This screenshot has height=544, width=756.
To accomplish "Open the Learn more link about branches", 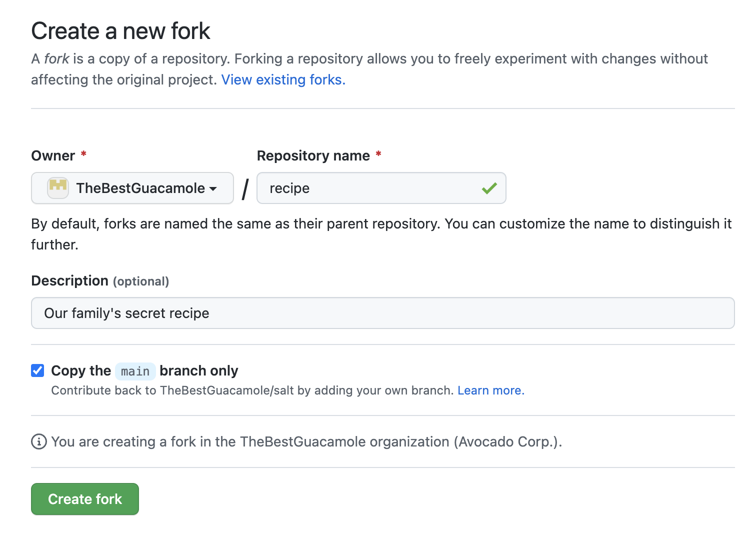I will coord(490,390).
